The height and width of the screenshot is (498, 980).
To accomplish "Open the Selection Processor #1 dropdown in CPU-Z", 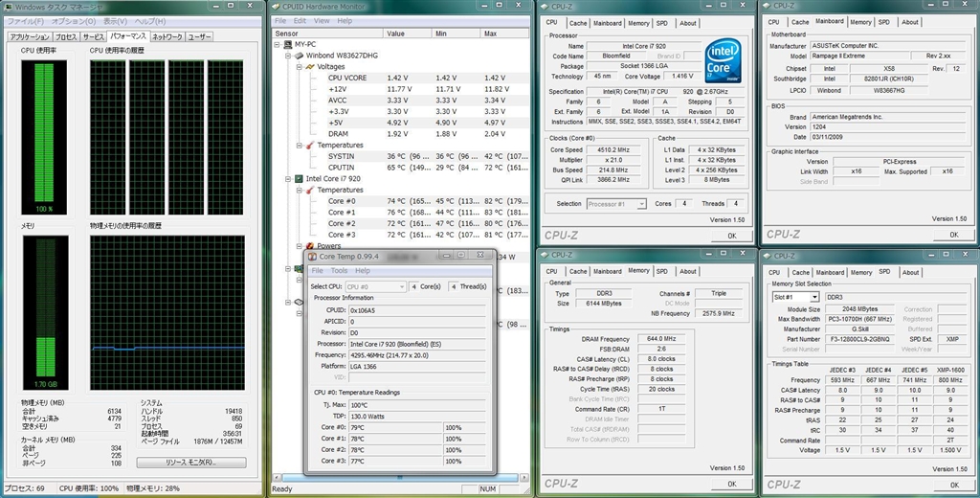I will point(616,204).
